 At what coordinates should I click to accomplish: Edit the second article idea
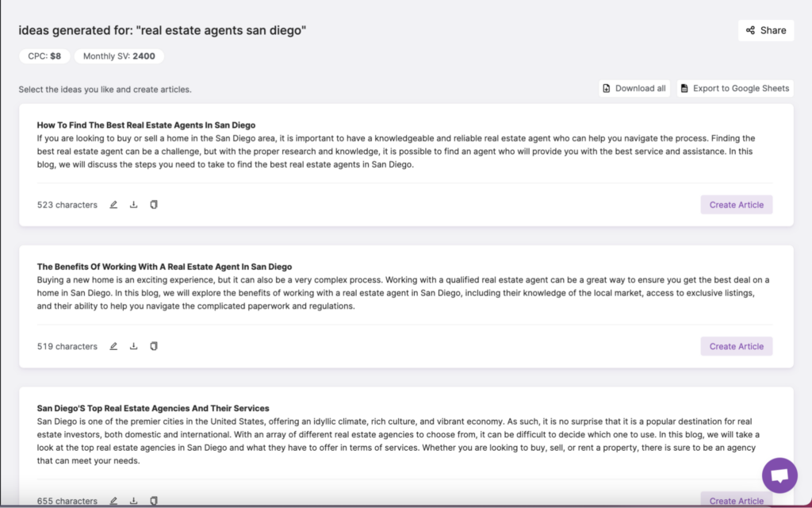tap(113, 346)
